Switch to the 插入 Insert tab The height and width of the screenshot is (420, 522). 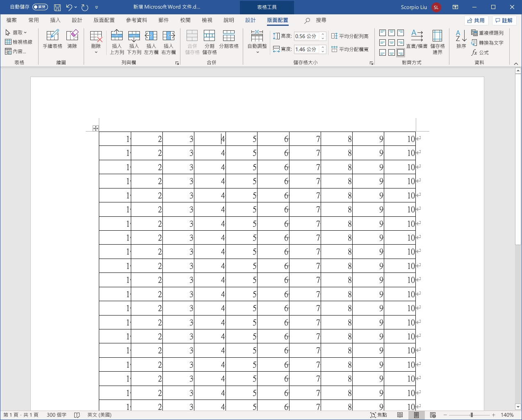click(x=55, y=20)
